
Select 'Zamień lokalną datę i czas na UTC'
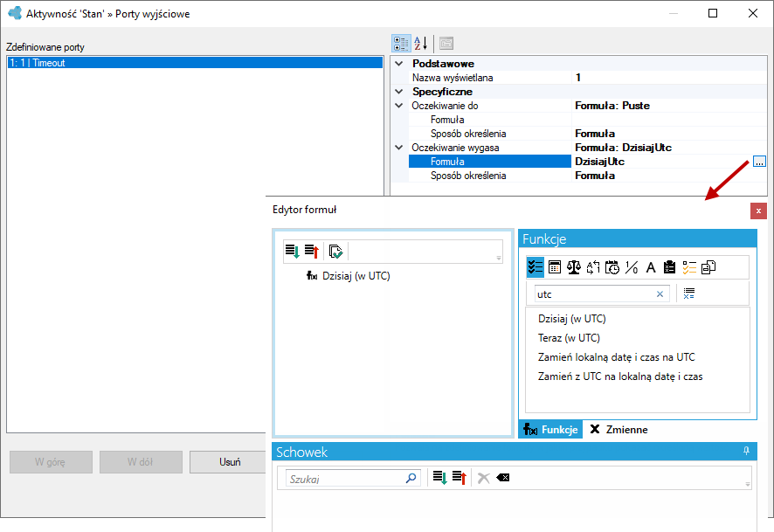(x=616, y=357)
